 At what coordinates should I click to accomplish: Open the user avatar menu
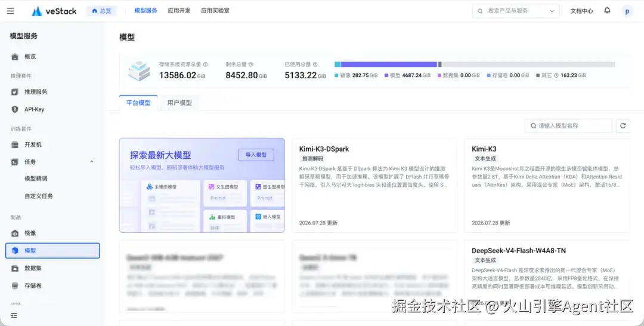pos(627,11)
